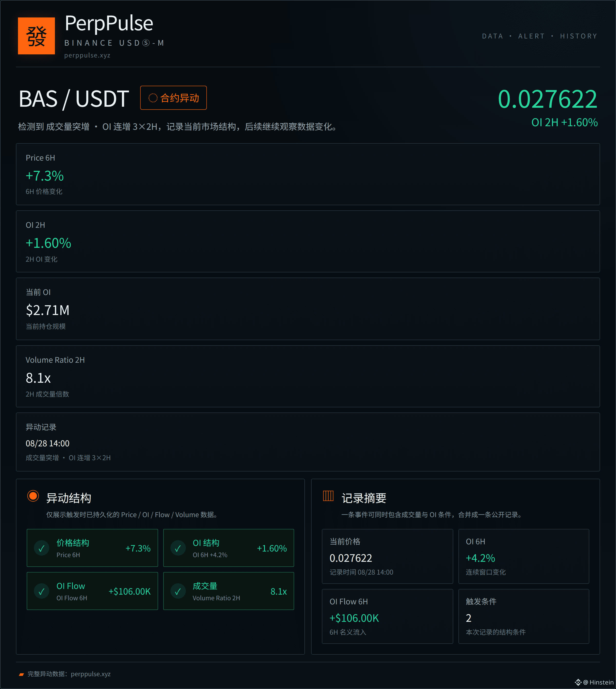Screen dimensions: 616x689
Task: Click the 08/28 14:00 异动记录 timestamp
Action: [x=47, y=444]
